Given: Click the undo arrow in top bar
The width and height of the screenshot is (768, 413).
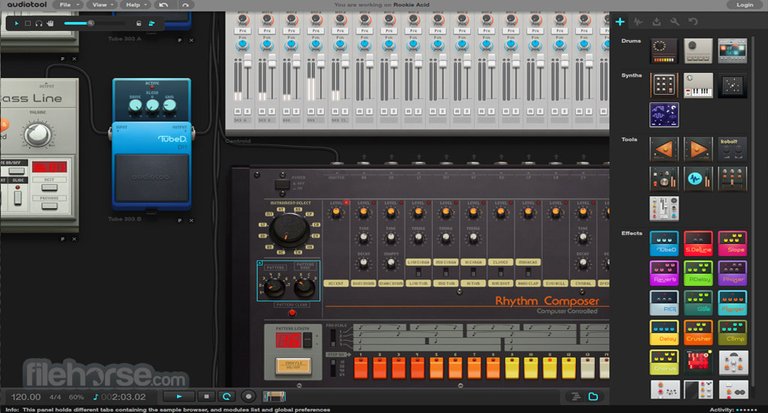Looking at the screenshot, I should coord(164,5).
